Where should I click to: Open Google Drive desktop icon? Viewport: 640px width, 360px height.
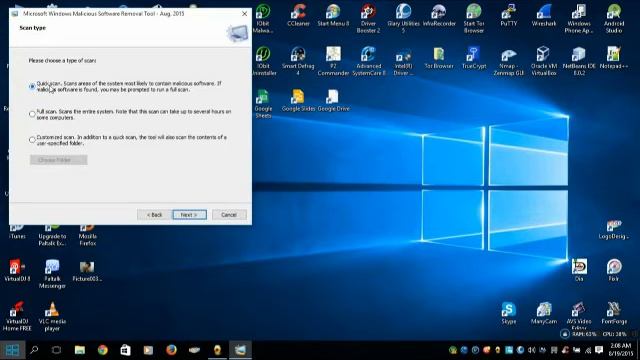click(x=333, y=101)
